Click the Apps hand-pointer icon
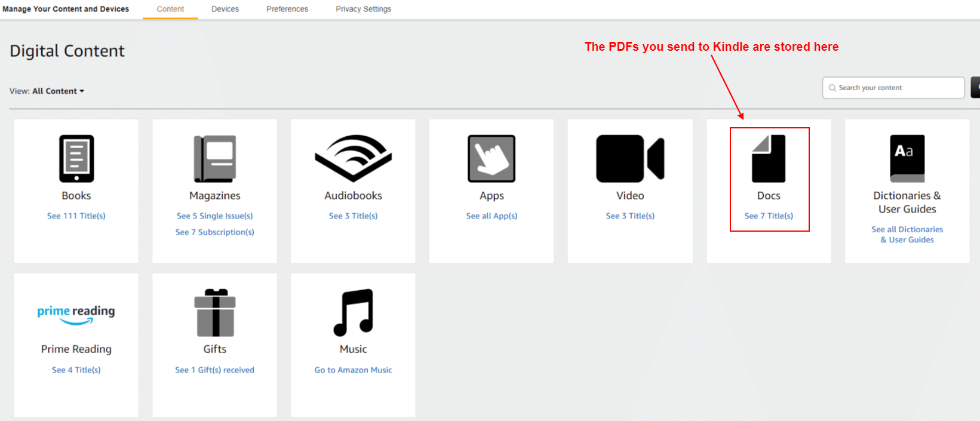980x421 pixels. [x=491, y=158]
